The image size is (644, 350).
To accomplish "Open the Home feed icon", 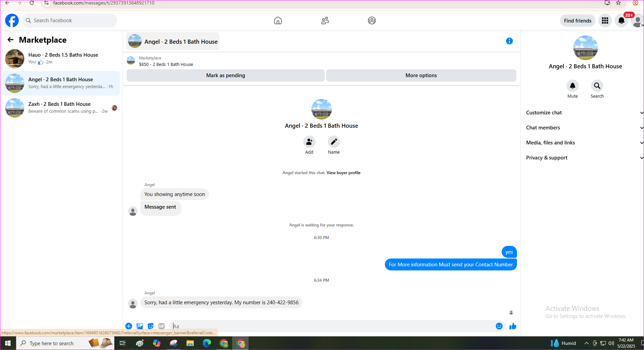I will click(278, 20).
